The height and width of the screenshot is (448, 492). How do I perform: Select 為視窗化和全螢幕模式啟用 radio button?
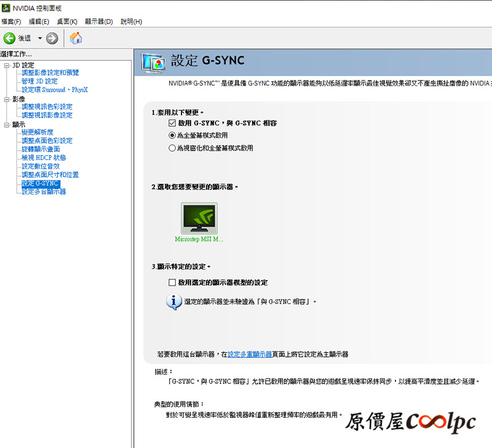pos(172,148)
